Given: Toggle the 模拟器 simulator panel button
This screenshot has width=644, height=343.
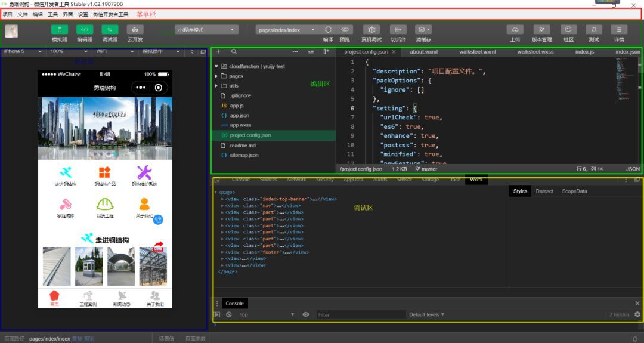Looking at the screenshot, I should coord(60,30).
